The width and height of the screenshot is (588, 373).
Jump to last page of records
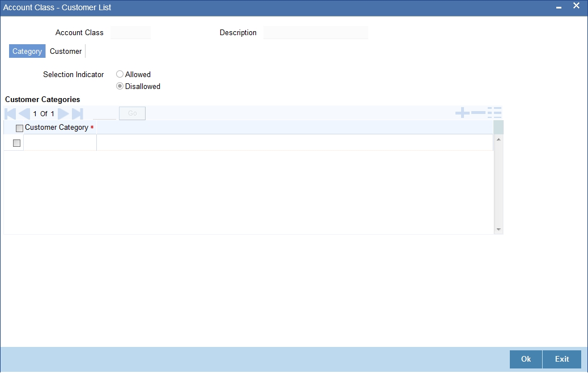tap(77, 113)
